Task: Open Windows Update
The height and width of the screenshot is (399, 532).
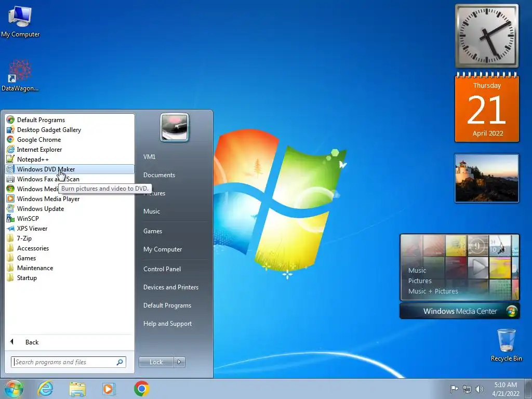Action: click(70, 208)
